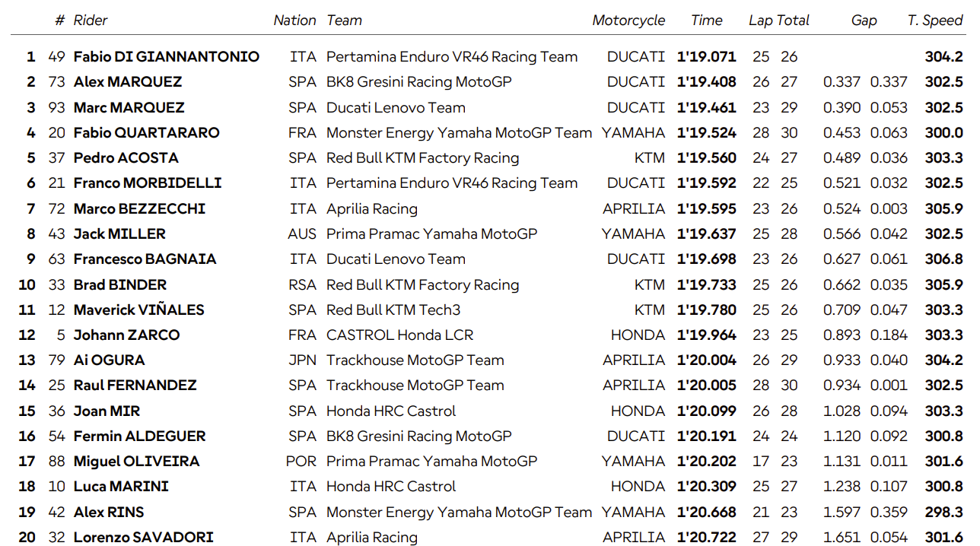Screen dimensions: 980x546
Task: Click Francesco BAGNAIA's name
Action: (x=145, y=259)
